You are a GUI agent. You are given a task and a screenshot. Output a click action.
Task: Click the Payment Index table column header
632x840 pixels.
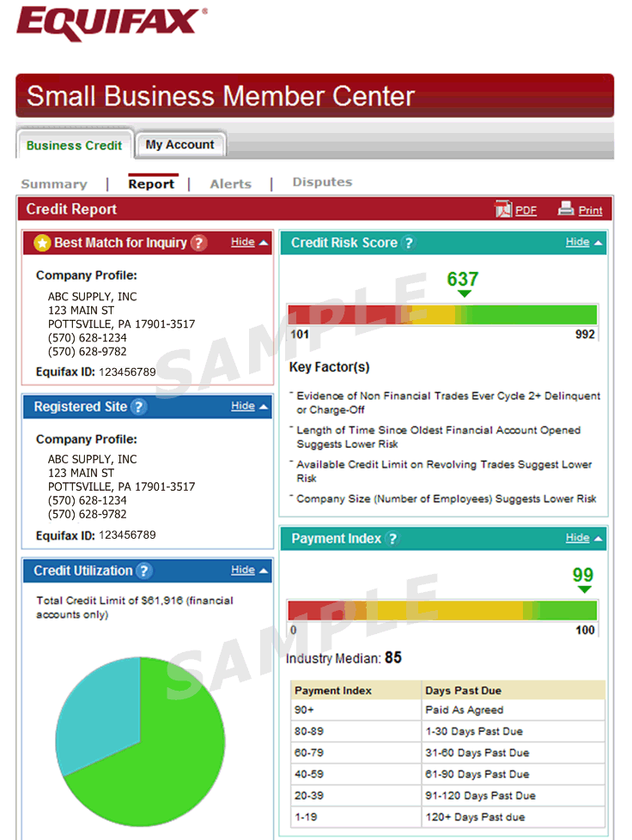[356, 690]
